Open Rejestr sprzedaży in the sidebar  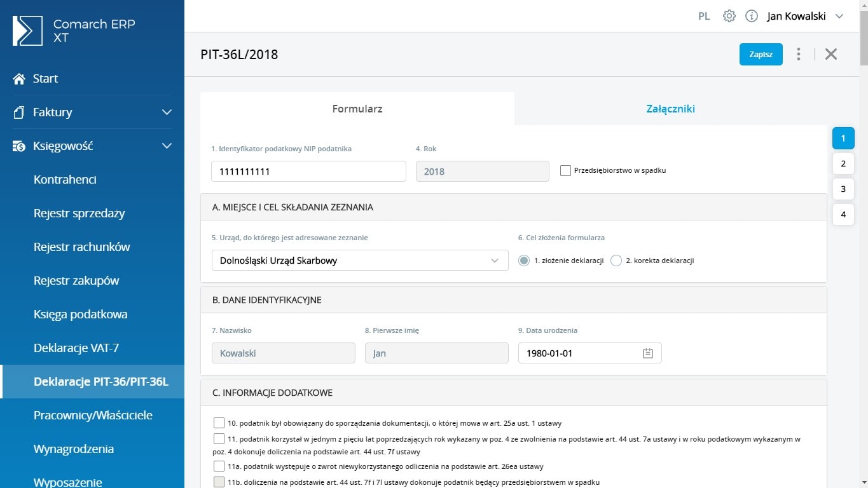pyautogui.click(x=79, y=213)
